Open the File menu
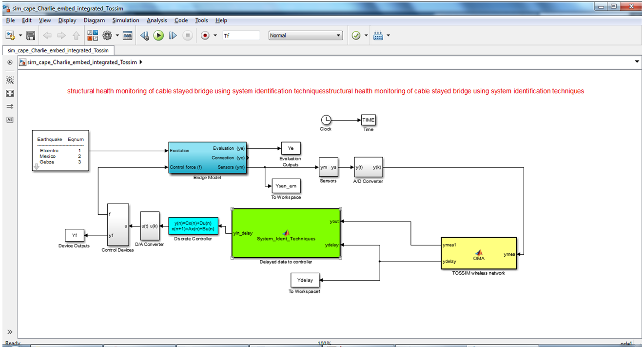 [10, 20]
